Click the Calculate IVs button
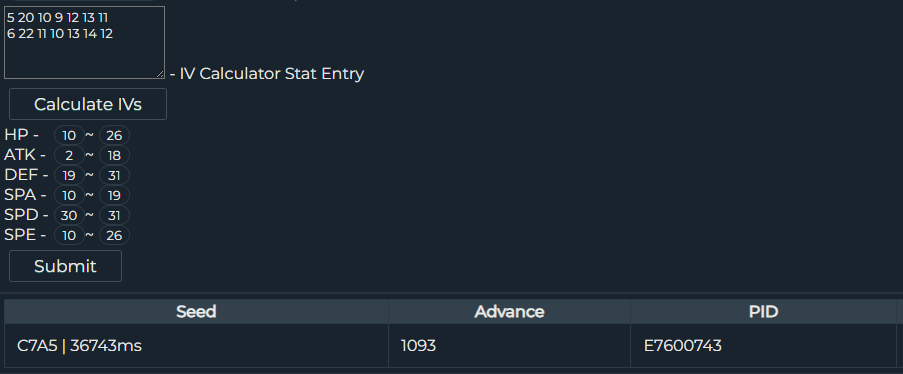Screen dimensions: 903x374 click(x=88, y=104)
